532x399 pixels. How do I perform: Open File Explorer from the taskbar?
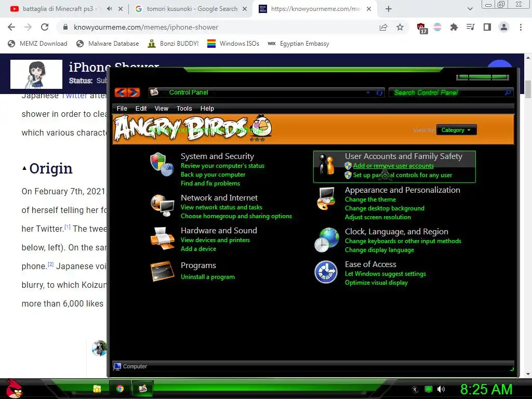(97, 389)
